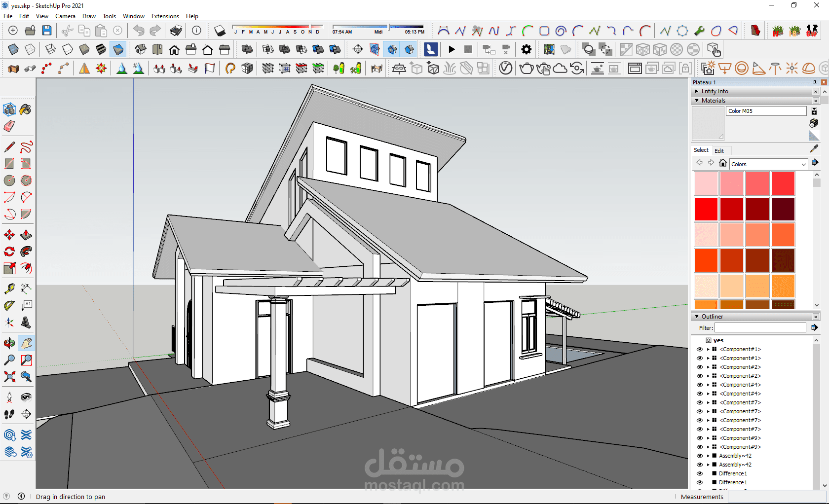Close the Entity Info panel

[x=816, y=91]
